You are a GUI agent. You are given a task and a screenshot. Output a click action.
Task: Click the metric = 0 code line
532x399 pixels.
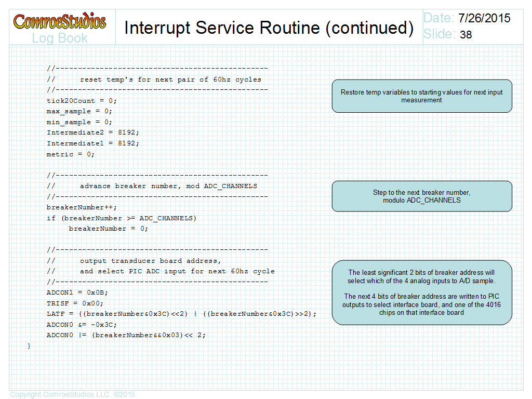tap(71, 154)
